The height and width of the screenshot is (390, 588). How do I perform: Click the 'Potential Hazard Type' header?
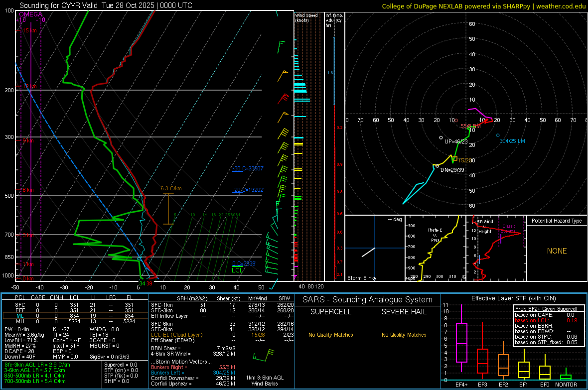click(x=557, y=221)
